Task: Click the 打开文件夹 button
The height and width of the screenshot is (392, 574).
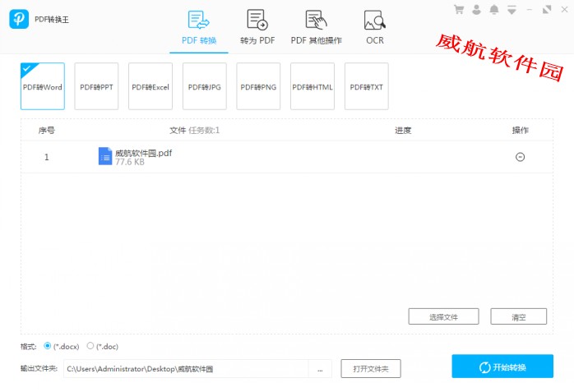Action: click(x=371, y=369)
